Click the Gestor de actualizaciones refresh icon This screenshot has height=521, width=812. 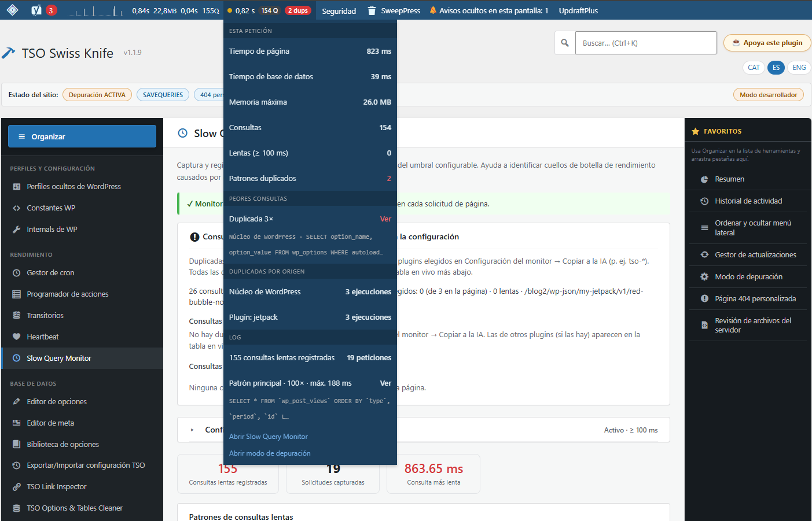tap(704, 255)
